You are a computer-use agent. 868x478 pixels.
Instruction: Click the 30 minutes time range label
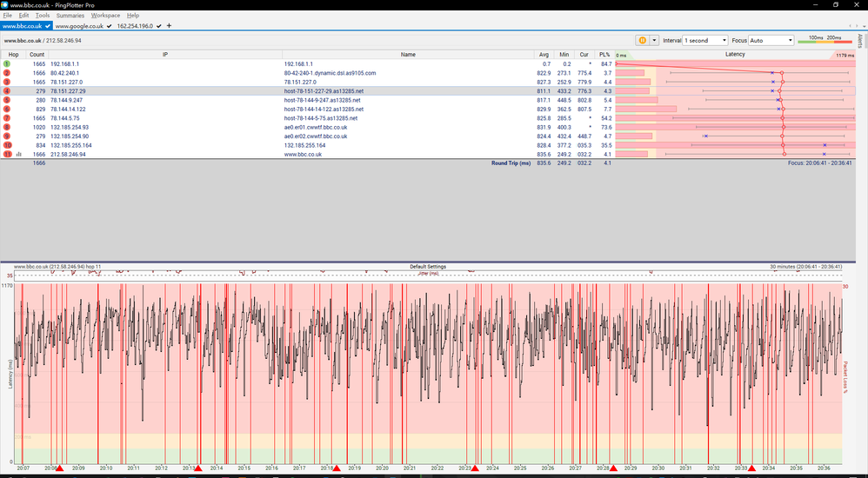pos(805,267)
